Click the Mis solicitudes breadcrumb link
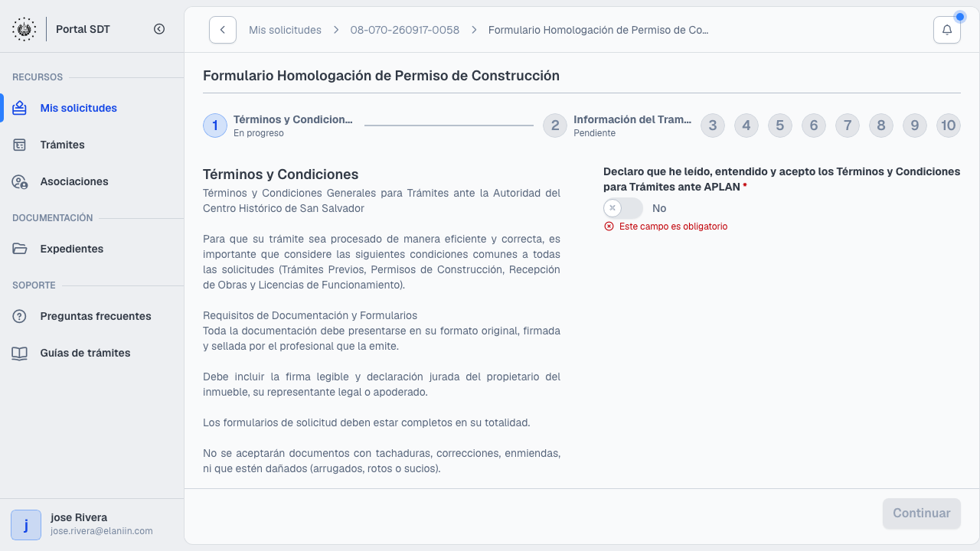The image size is (980, 551). pyautogui.click(x=285, y=30)
